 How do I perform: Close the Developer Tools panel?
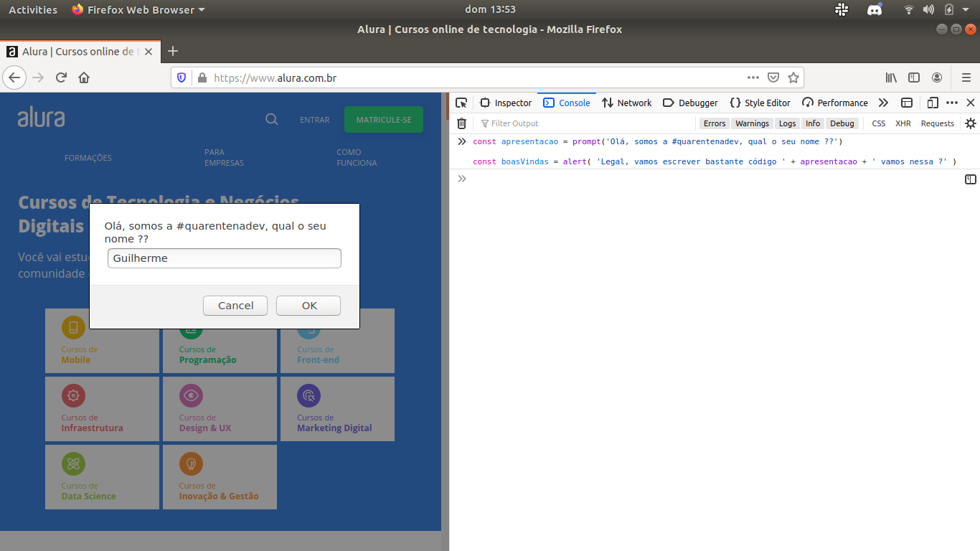[x=971, y=103]
